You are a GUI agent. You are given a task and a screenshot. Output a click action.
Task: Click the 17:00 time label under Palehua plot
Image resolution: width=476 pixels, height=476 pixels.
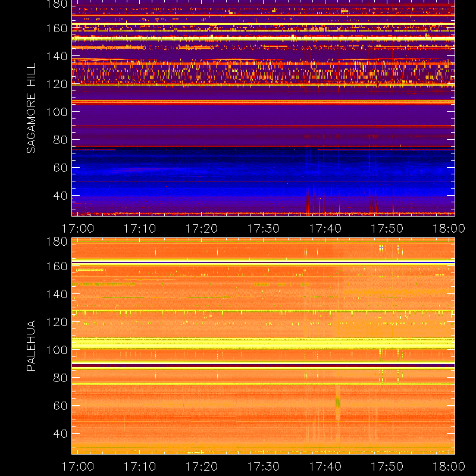pyautogui.click(x=78, y=466)
